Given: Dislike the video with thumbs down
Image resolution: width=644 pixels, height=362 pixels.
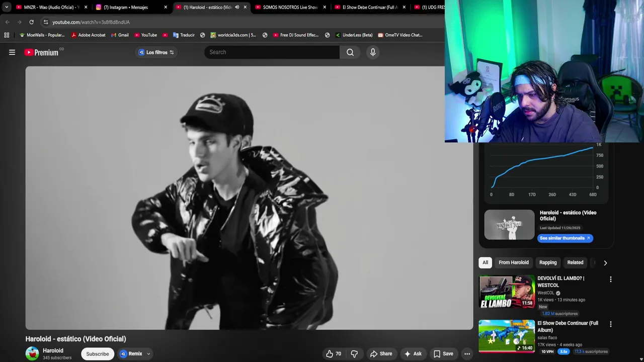Looking at the screenshot, I should click(x=354, y=354).
